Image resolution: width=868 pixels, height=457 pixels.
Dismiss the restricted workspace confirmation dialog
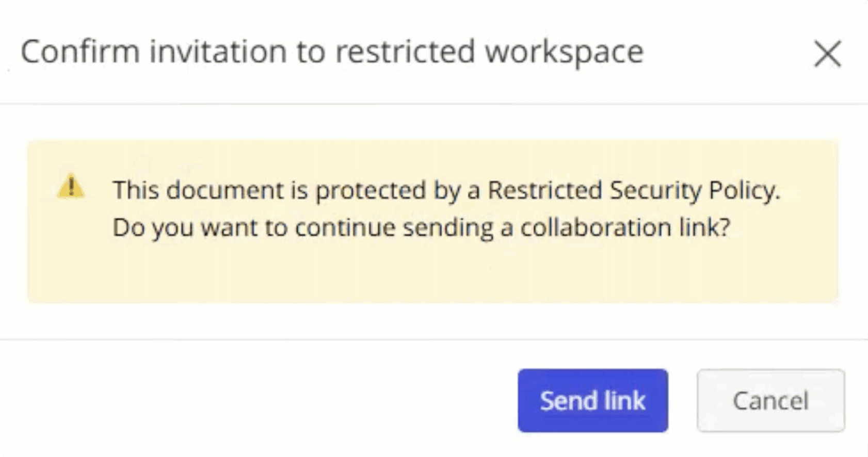(x=827, y=54)
